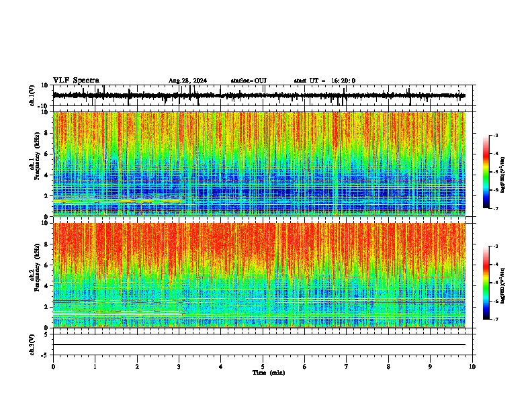Screen dimensions: 532x411
Task: Select the ch.2 "Frequency (kHz)" axis label
Action: (x=37, y=267)
